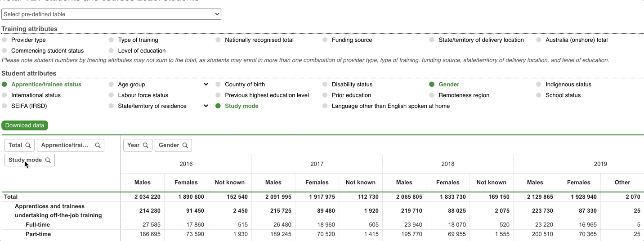
Task: Click the 2 129 865 cell under 2019
Action: [x=535, y=197]
